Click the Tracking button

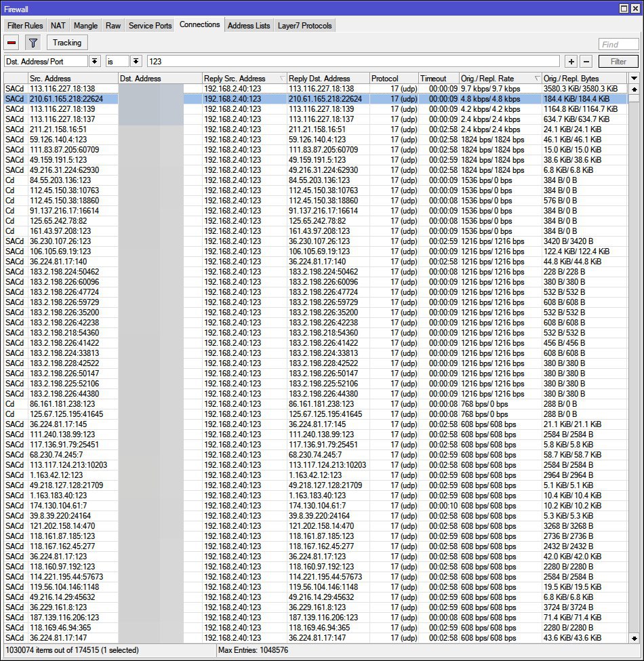pyautogui.click(x=67, y=43)
